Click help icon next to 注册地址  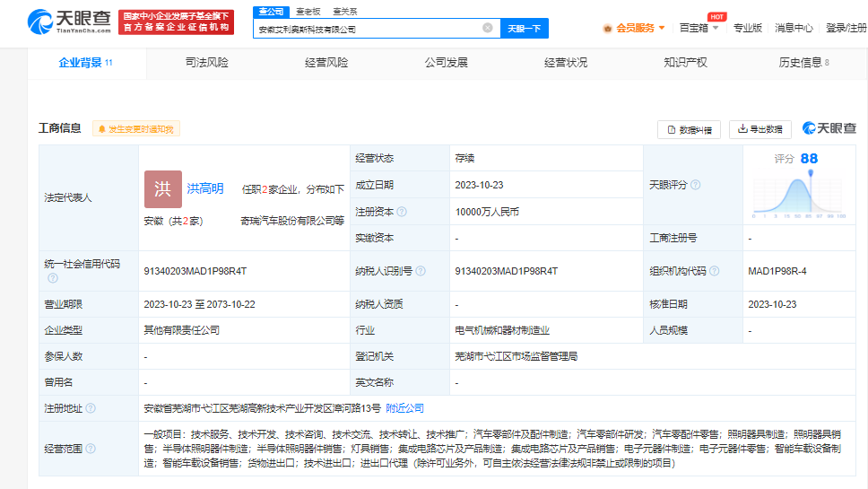point(91,408)
